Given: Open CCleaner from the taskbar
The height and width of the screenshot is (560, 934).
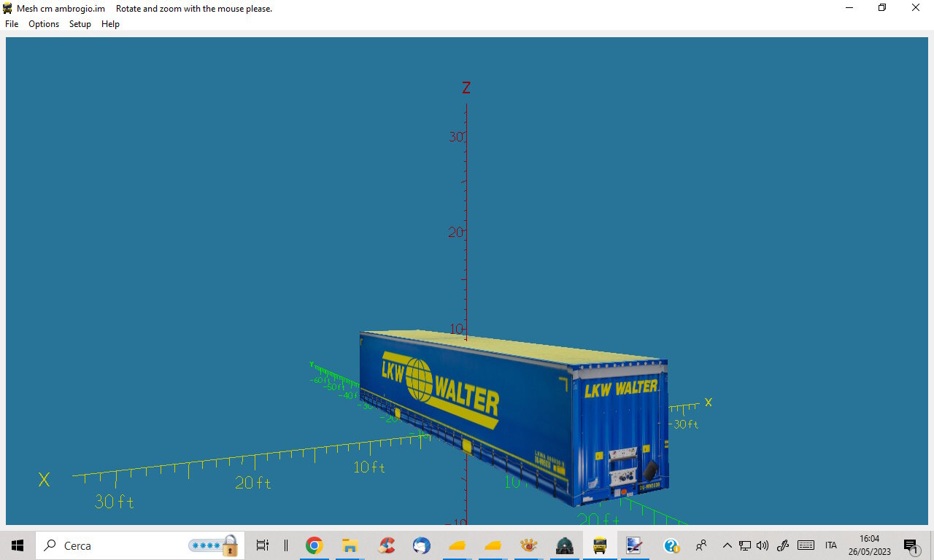Looking at the screenshot, I should tap(386, 545).
